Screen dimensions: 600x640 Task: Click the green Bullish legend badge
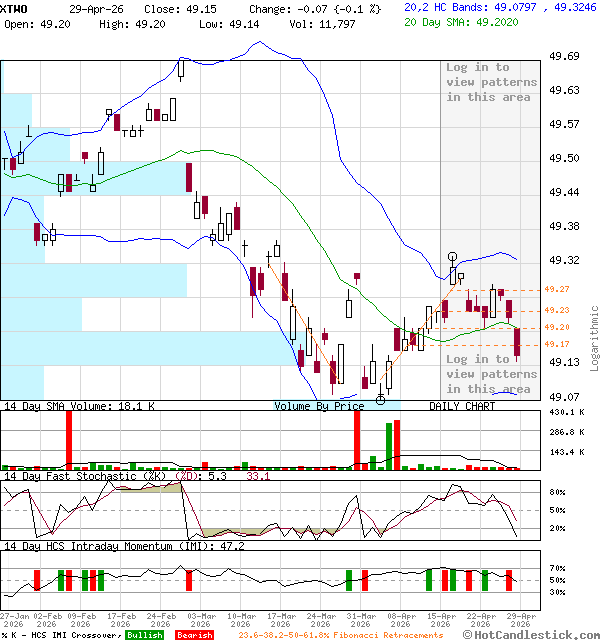point(145,635)
